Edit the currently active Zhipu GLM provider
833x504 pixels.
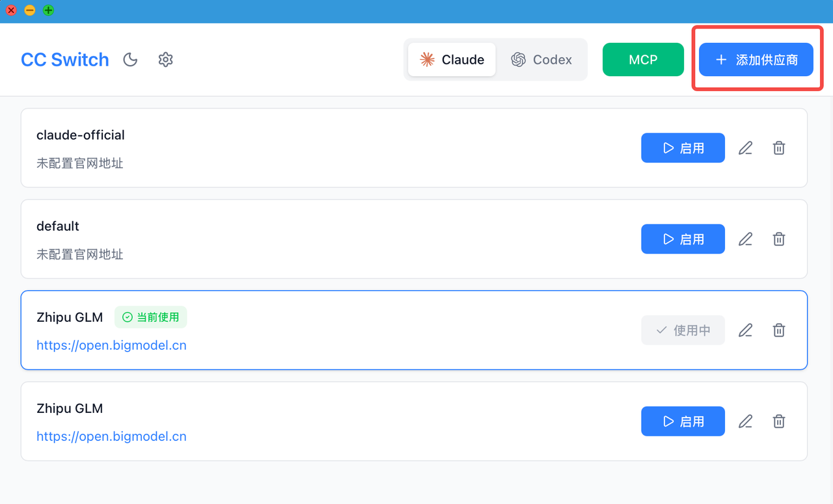tap(745, 330)
